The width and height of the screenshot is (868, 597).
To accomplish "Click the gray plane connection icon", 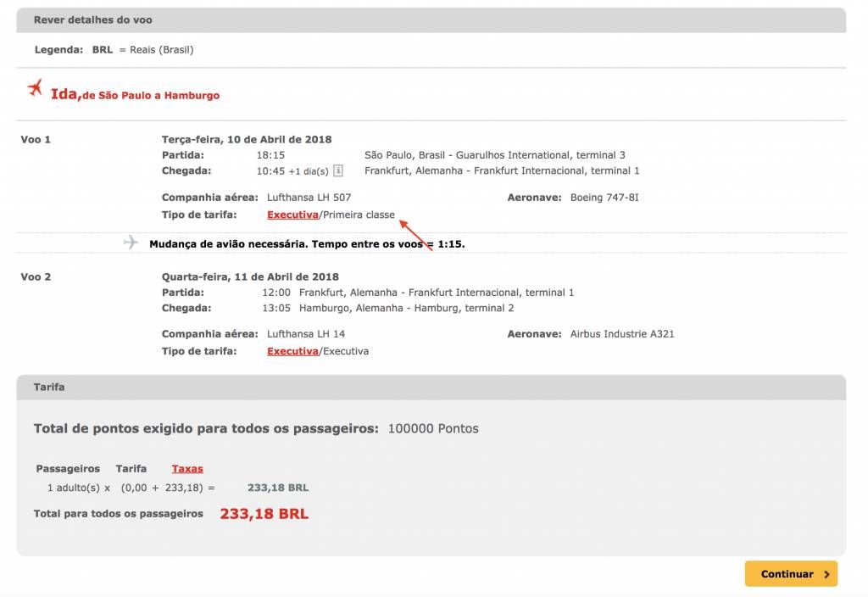I will pyautogui.click(x=131, y=242).
